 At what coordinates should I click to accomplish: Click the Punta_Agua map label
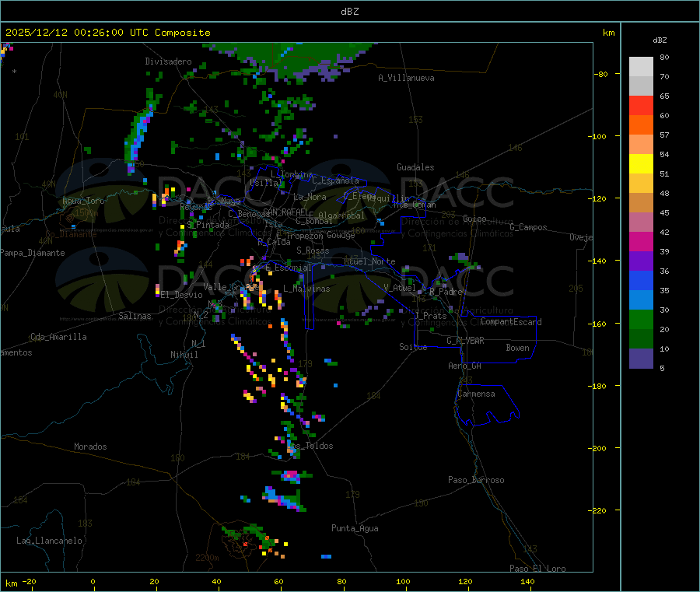click(x=355, y=528)
